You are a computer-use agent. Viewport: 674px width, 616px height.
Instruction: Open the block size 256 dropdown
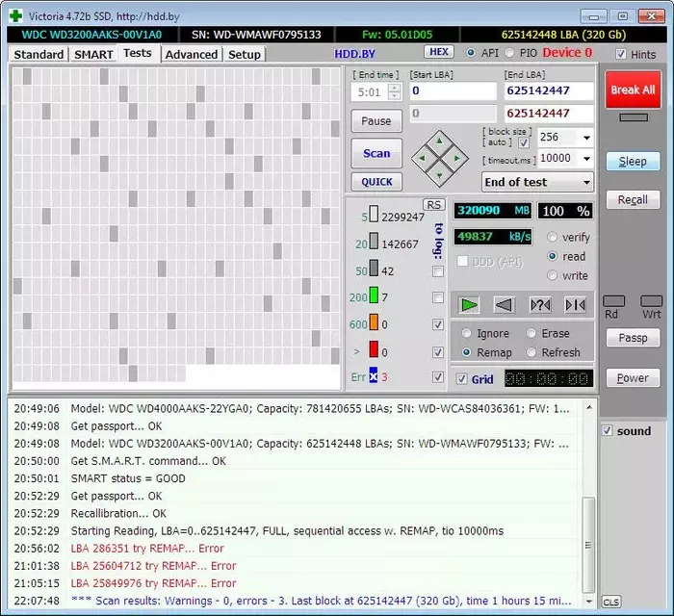pos(586,138)
